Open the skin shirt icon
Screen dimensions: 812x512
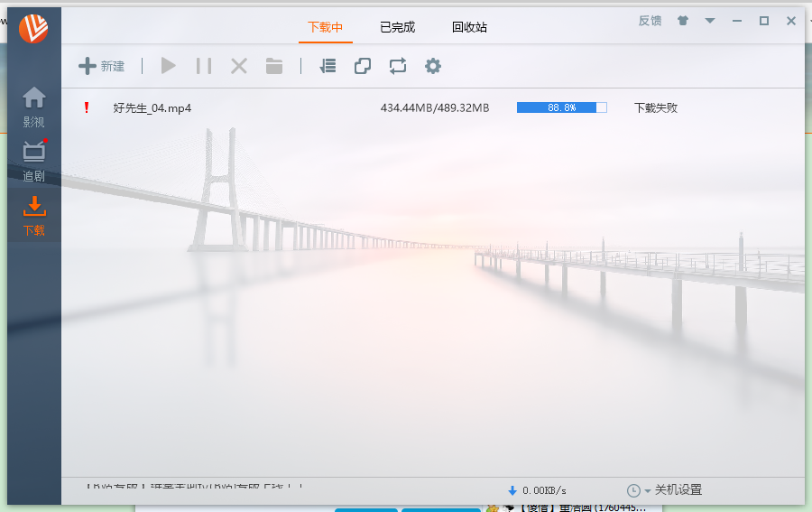coord(683,21)
